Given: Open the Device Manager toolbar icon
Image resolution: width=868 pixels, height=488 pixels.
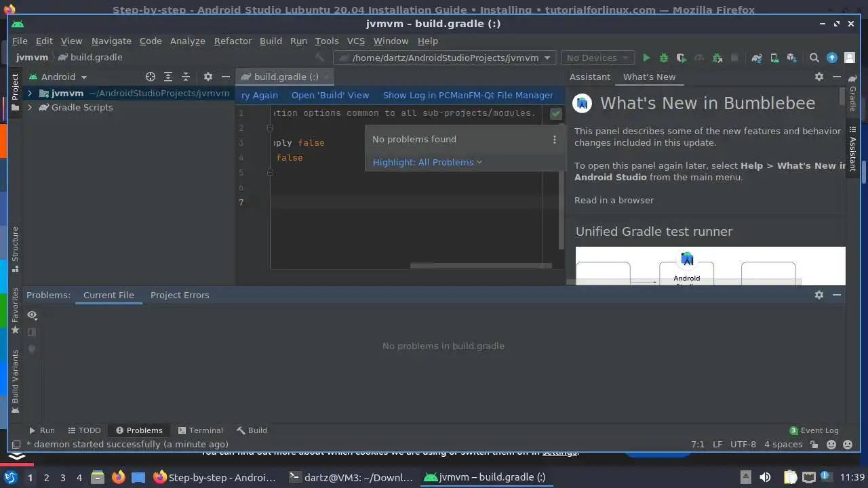Looking at the screenshot, I should point(774,58).
